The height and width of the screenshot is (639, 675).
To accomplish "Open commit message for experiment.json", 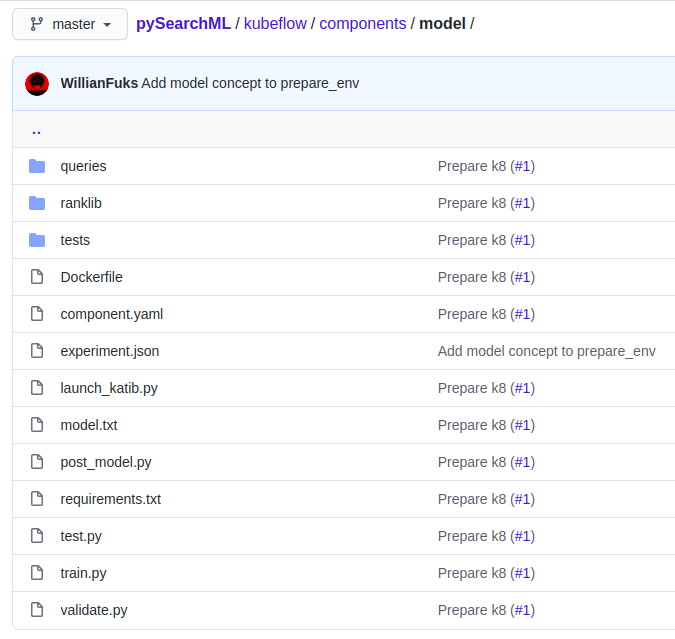I will [x=546, y=351].
